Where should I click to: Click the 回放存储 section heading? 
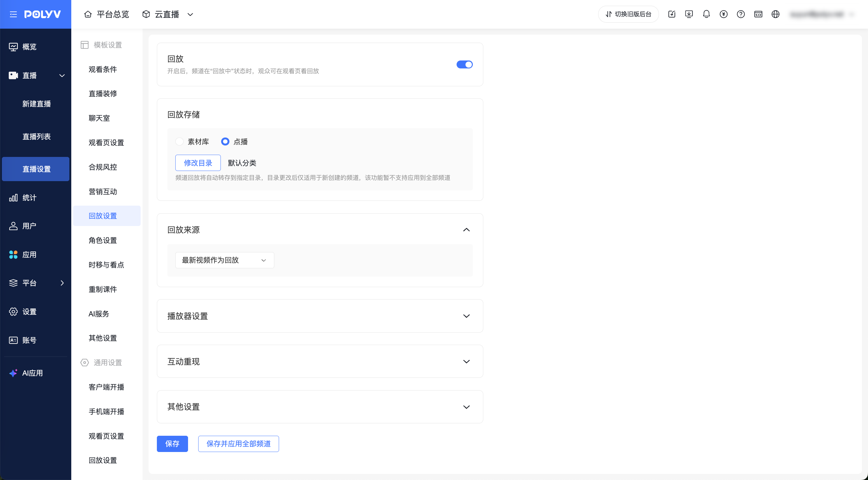[x=184, y=115]
